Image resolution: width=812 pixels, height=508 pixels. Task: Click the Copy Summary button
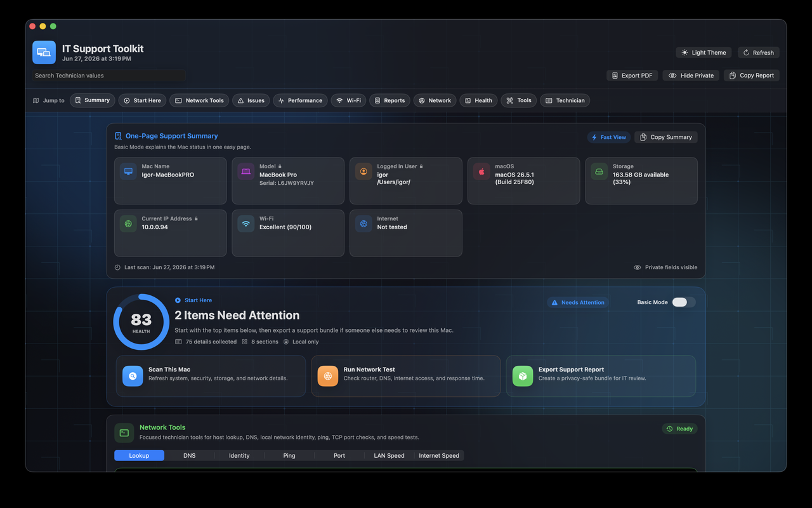[x=666, y=137]
